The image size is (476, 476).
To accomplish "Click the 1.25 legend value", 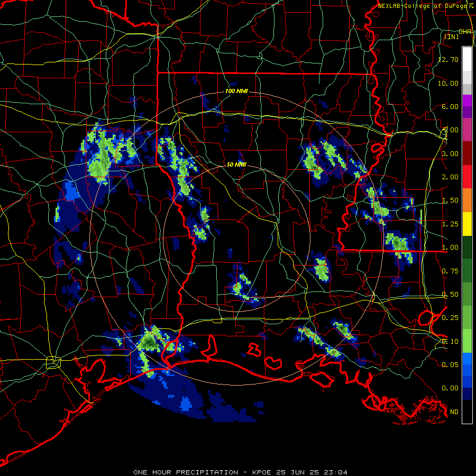I will tap(450, 224).
